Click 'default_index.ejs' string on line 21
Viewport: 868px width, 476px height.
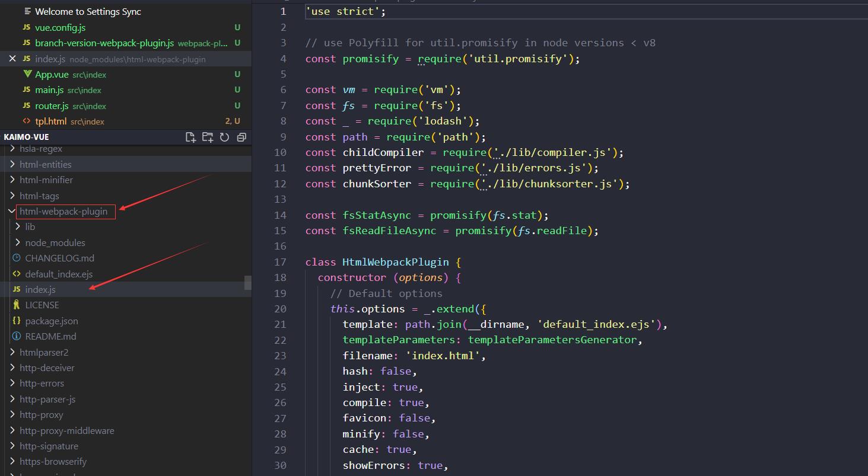point(599,324)
